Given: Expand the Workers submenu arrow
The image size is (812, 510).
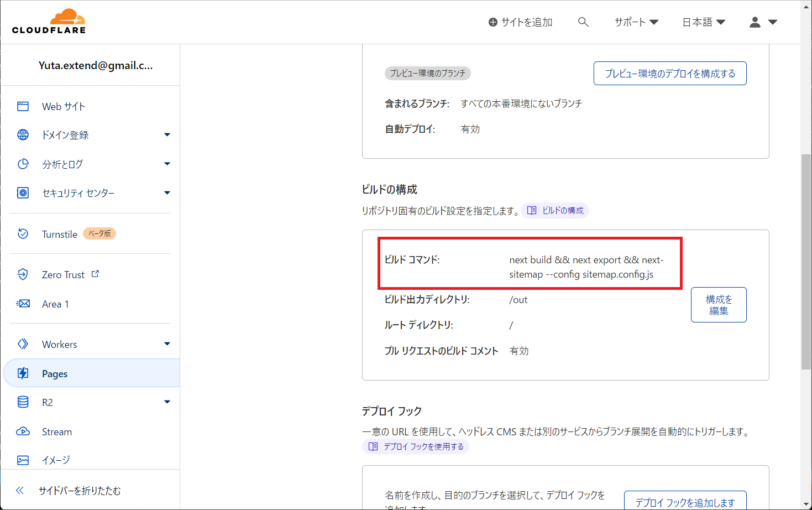Looking at the screenshot, I should click(167, 344).
